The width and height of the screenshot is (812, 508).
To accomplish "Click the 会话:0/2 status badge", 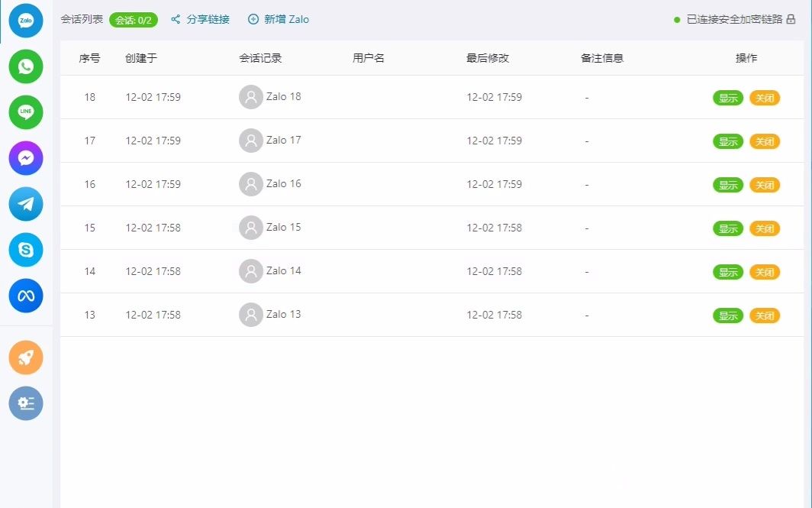I will 133,20.
